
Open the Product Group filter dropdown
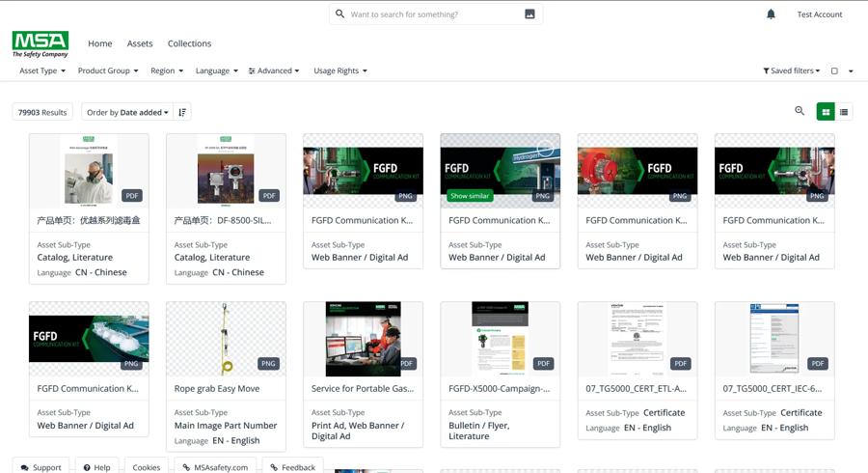point(108,70)
